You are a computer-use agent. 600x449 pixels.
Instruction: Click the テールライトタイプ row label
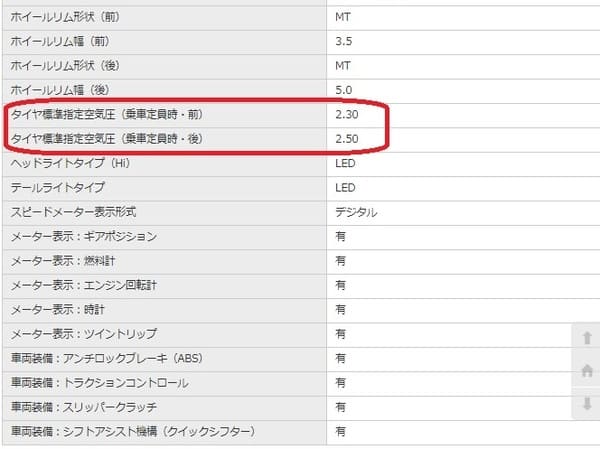[57, 188]
